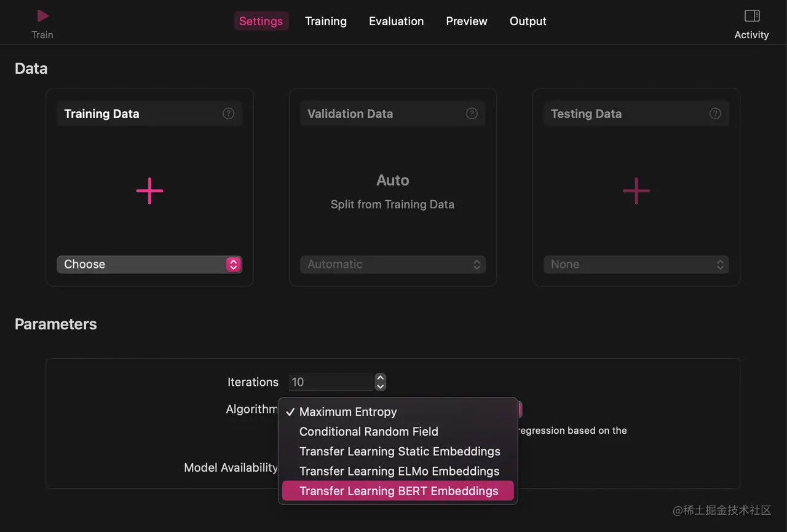Click the Train play icon
The image size is (787, 532).
42,16
